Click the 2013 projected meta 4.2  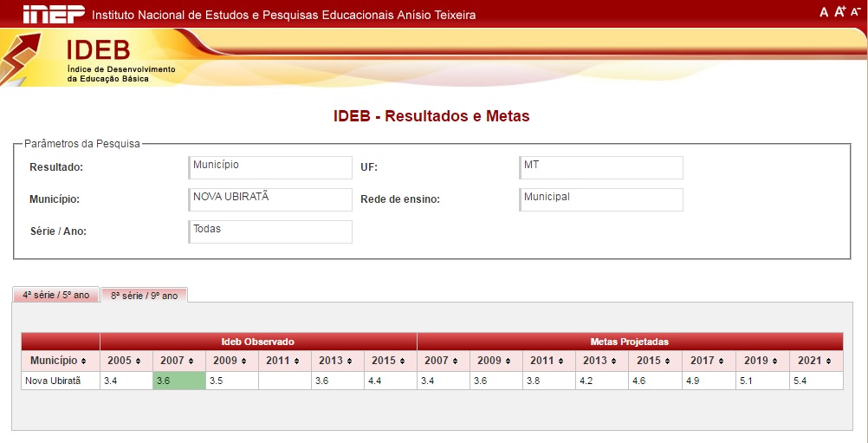[602, 381]
